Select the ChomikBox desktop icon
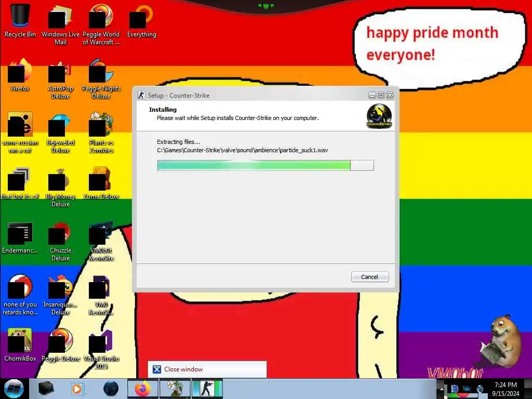This screenshot has height=399, width=532. 20,345
